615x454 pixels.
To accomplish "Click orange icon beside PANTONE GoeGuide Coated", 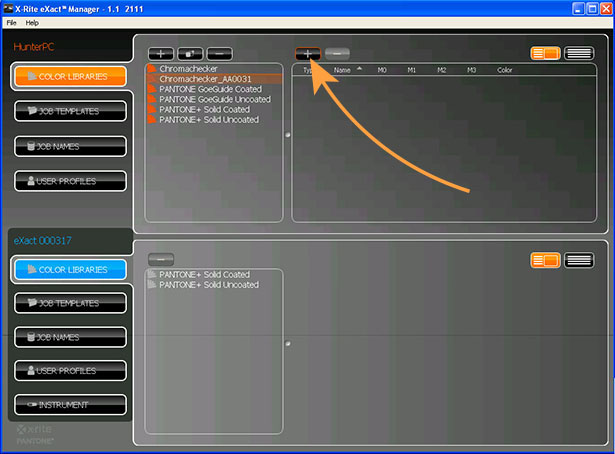I will click(x=152, y=89).
